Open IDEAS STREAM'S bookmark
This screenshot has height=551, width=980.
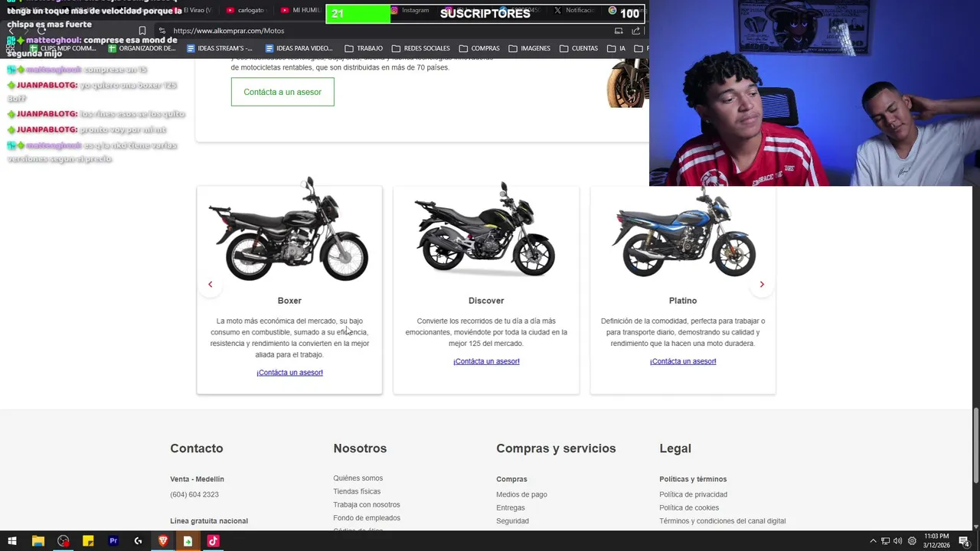[219, 48]
